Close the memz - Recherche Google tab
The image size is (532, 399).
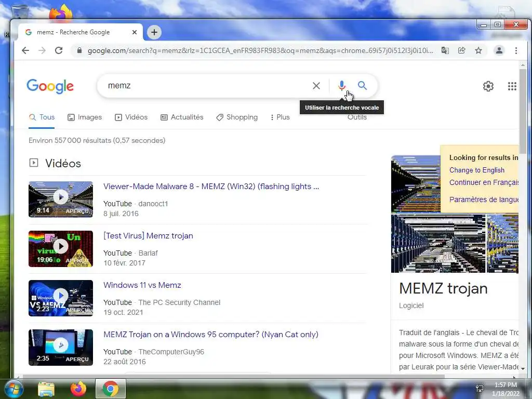tap(135, 32)
